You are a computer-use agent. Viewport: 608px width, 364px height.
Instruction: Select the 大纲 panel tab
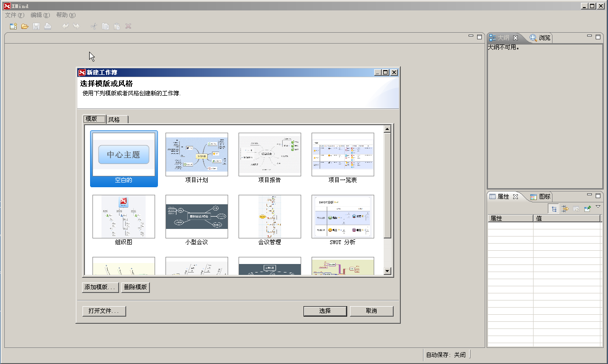coord(503,38)
